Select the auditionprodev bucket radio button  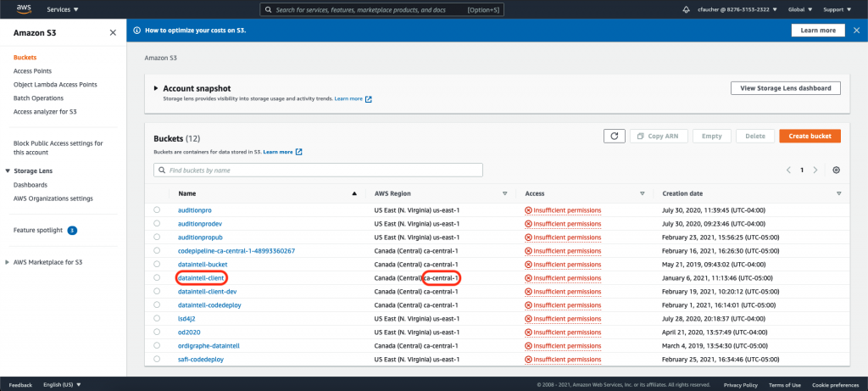coord(157,223)
